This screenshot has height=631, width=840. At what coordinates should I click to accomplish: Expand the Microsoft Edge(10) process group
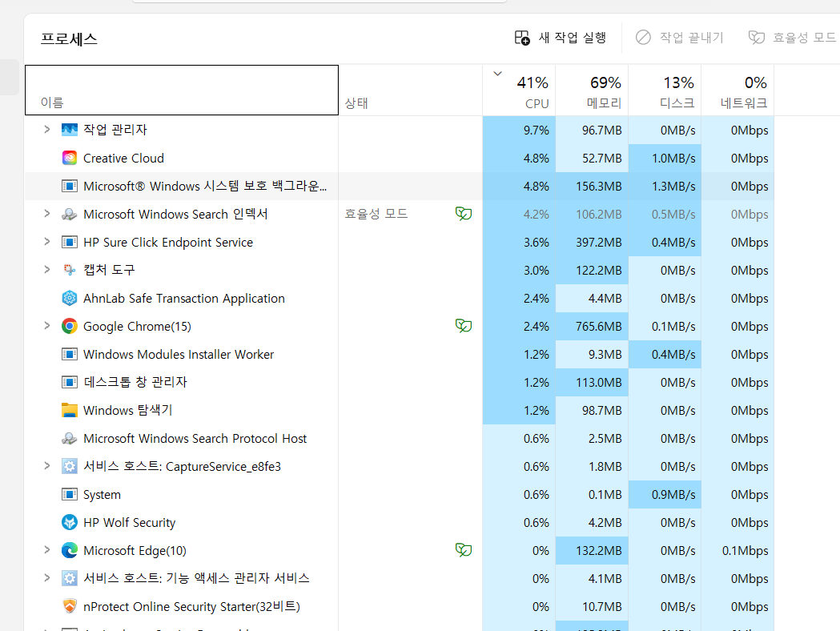point(46,550)
